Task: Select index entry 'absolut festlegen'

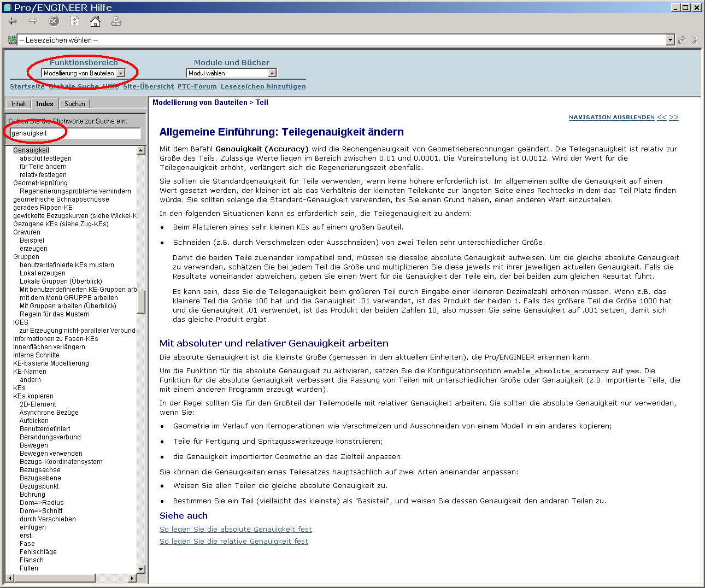Action: [45, 158]
